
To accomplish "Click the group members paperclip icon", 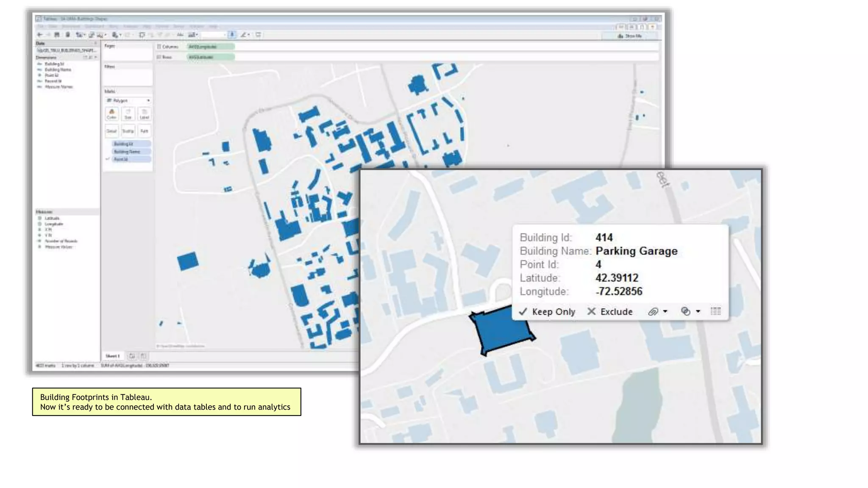I will point(653,312).
